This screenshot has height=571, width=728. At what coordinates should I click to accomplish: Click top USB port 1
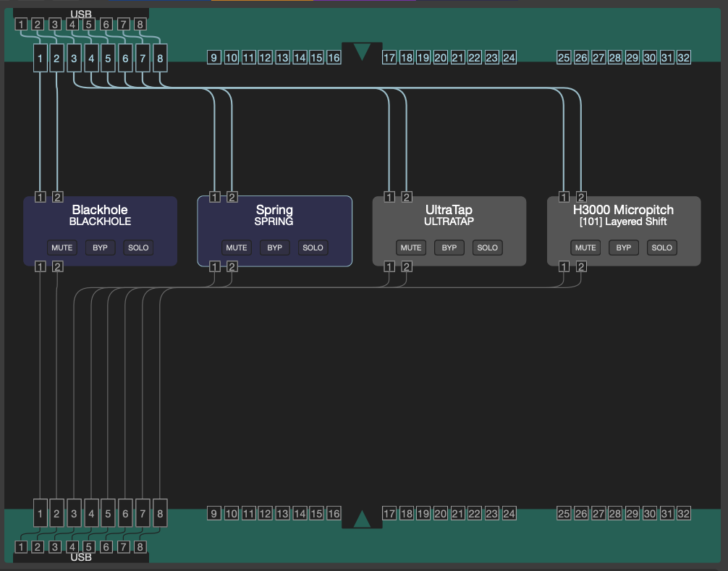click(21, 24)
